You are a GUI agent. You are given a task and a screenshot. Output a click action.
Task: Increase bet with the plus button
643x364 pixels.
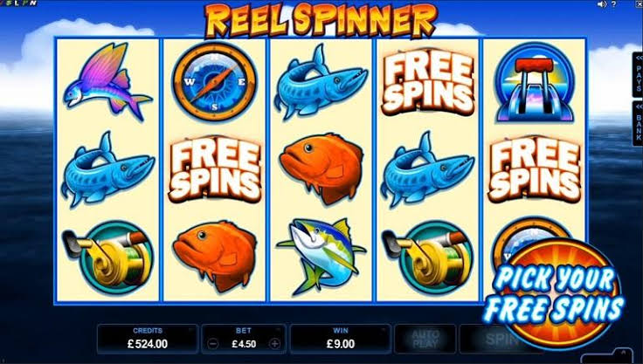point(274,344)
